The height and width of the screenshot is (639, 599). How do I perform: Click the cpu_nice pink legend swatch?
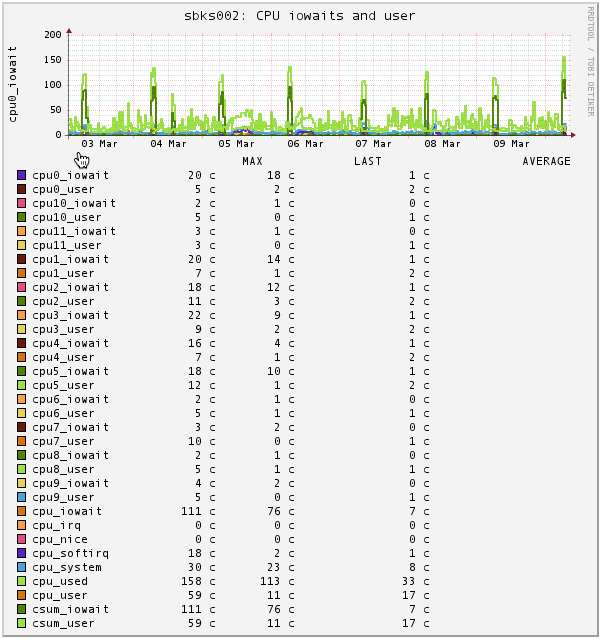pyautogui.click(x=22, y=539)
